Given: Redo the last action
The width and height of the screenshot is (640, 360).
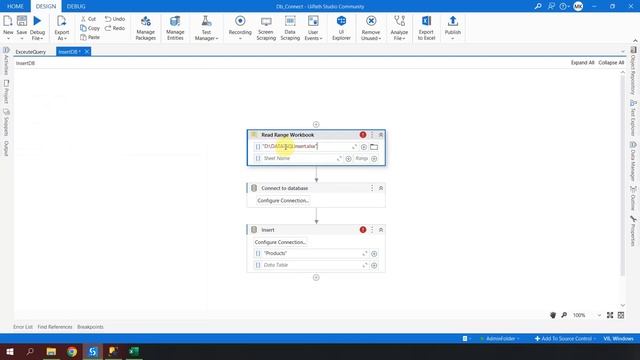Looking at the screenshot, I should pyautogui.click(x=115, y=28).
